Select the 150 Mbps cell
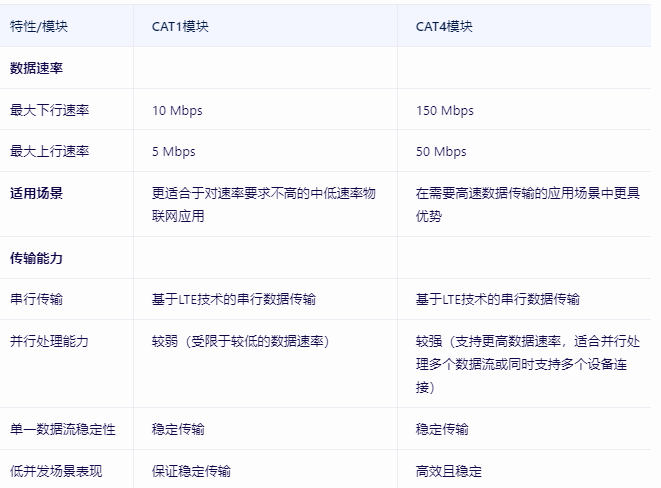 pyautogui.click(x=444, y=110)
